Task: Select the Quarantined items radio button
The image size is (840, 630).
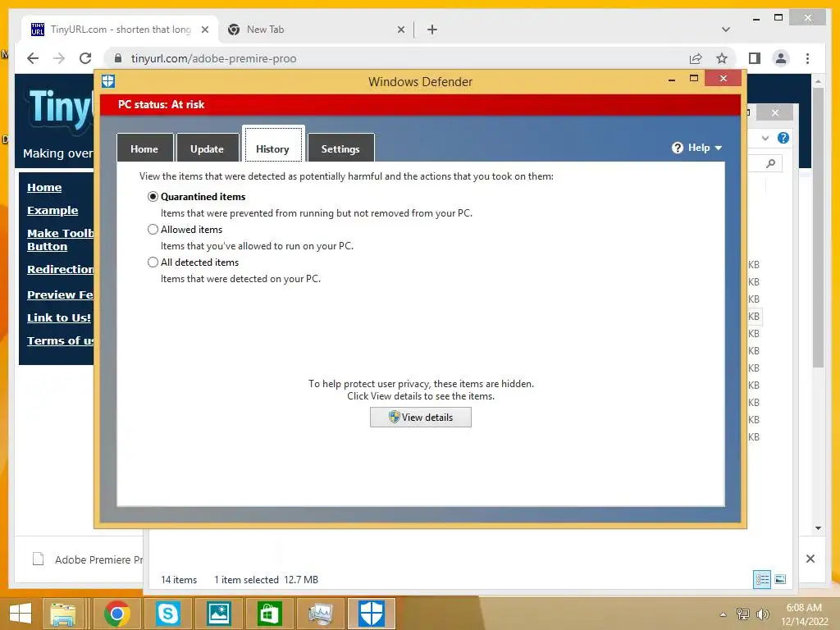Action: 153,197
